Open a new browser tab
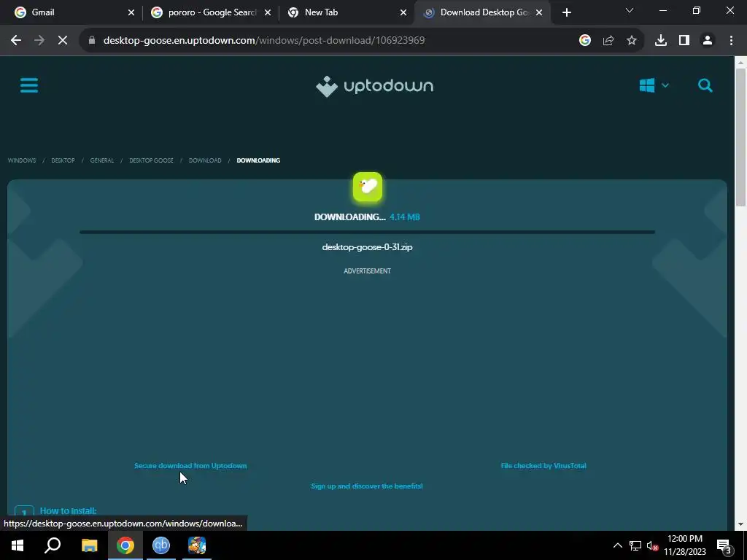Image resolution: width=747 pixels, height=560 pixels. tap(566, 12)
